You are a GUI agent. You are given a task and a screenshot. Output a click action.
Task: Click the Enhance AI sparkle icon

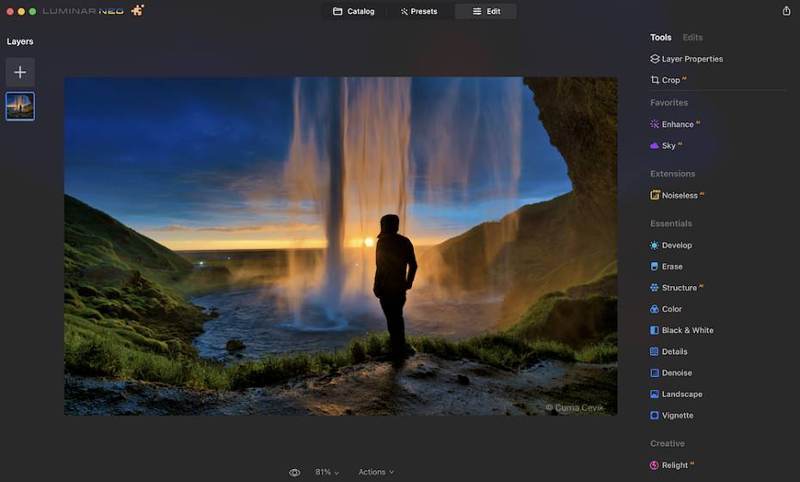(x=655, y=124)
